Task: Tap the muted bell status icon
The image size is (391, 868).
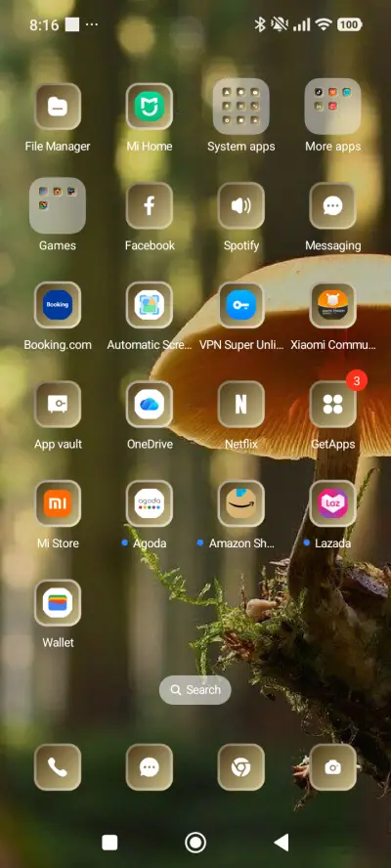Action: [280, 24]
